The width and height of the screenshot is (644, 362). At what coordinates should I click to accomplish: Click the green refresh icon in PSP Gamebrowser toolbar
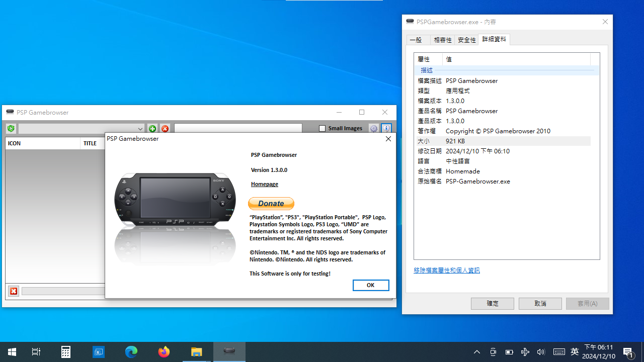pos(11,129)
